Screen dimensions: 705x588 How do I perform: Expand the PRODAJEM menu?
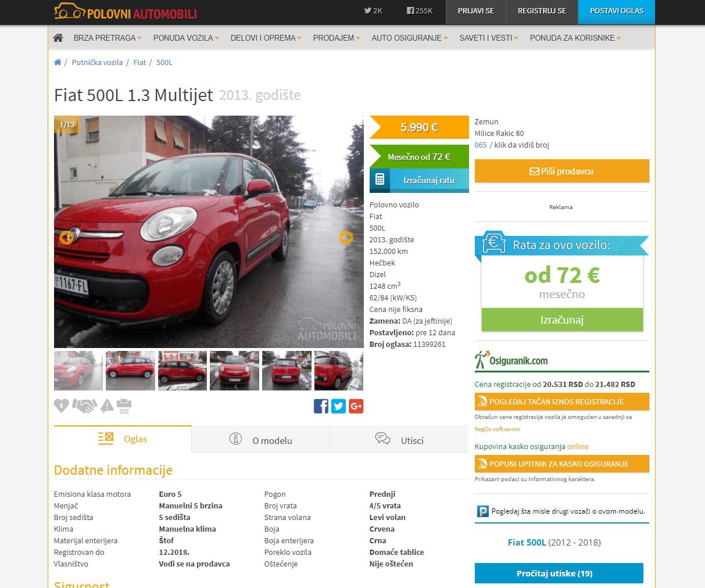pos(337,38)
